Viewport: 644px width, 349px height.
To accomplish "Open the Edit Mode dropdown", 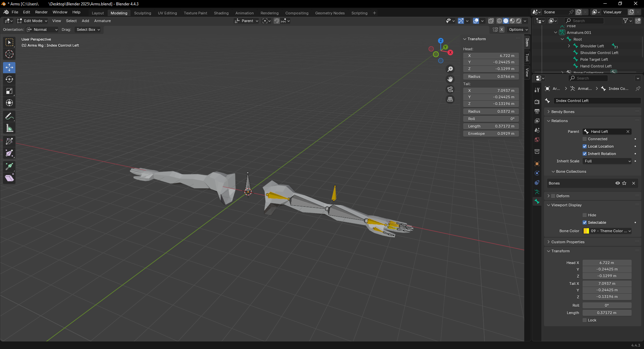I will pos(32,21).
